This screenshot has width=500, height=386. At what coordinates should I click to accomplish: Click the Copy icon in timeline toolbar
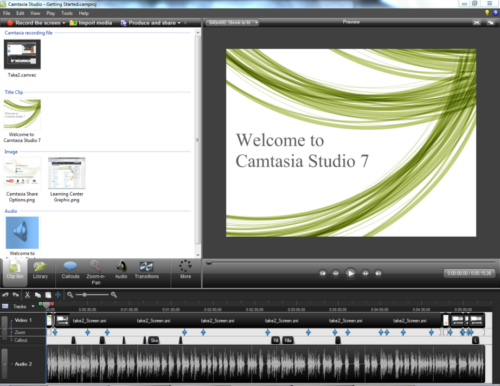pyautogui.click(x=38, y=295)
